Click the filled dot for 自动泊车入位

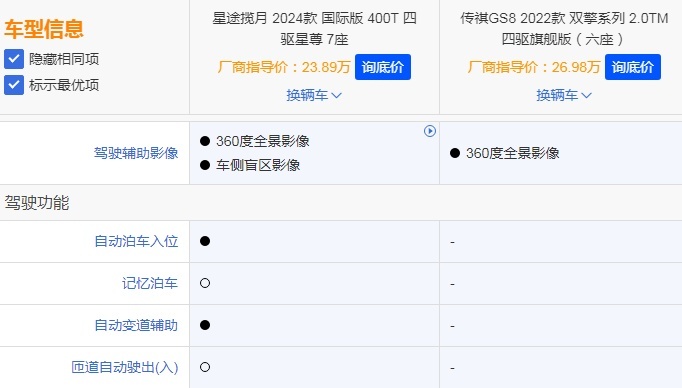tap(205, 241)
